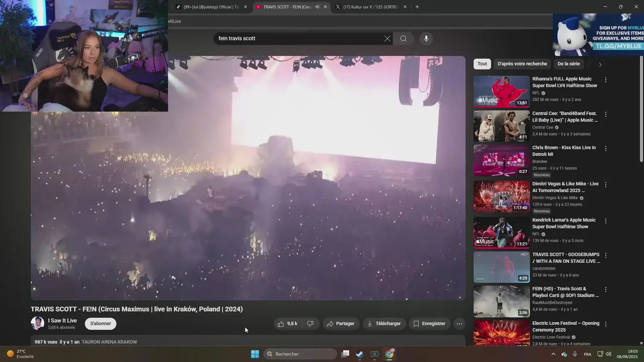Open the three-dot menu beside Enregistrer
The height and width of the screenshot is (362, 644).
click(x=459, y=324)
